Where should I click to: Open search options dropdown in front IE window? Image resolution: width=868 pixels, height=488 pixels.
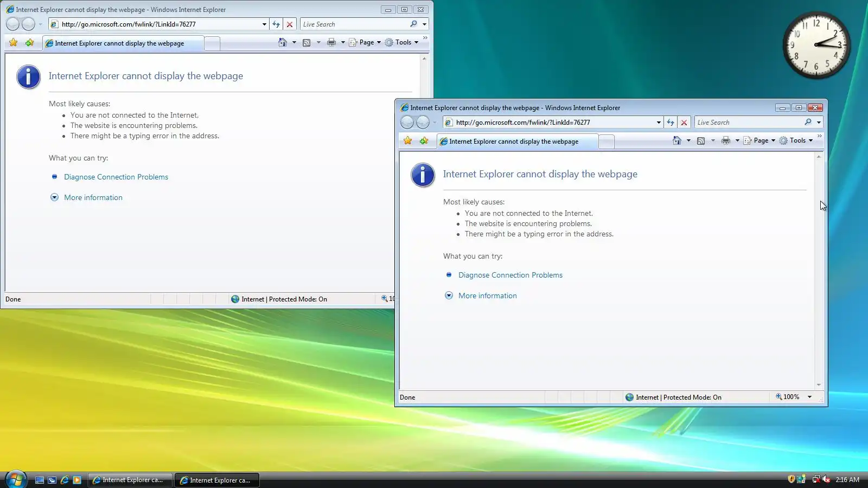click(x=819, y=123)
